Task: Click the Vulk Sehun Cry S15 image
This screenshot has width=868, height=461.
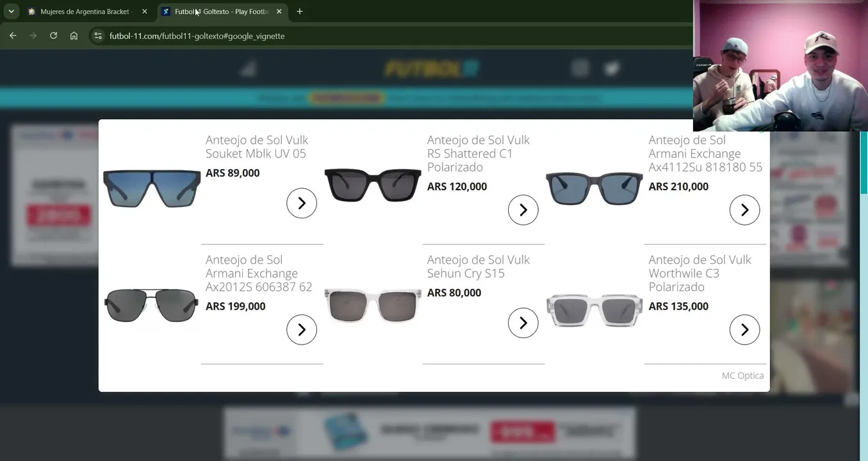Action: (373, 305)
